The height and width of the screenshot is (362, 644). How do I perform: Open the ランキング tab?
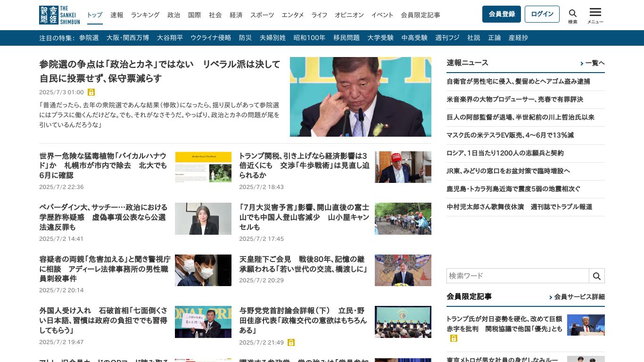[145, 15]
